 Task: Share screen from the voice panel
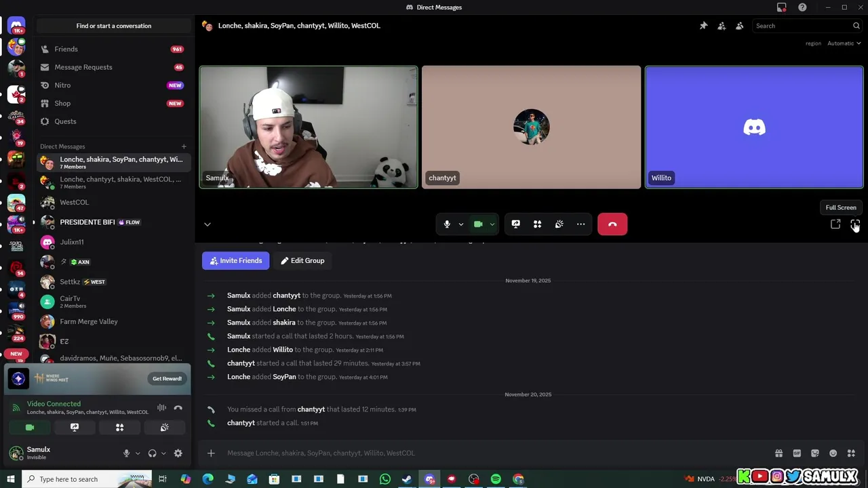75,428
